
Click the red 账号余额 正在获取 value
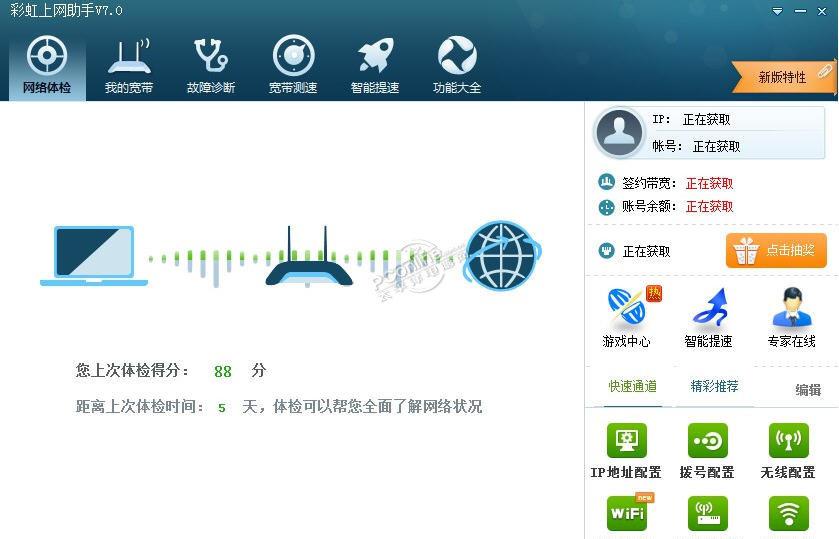[710, 207]
